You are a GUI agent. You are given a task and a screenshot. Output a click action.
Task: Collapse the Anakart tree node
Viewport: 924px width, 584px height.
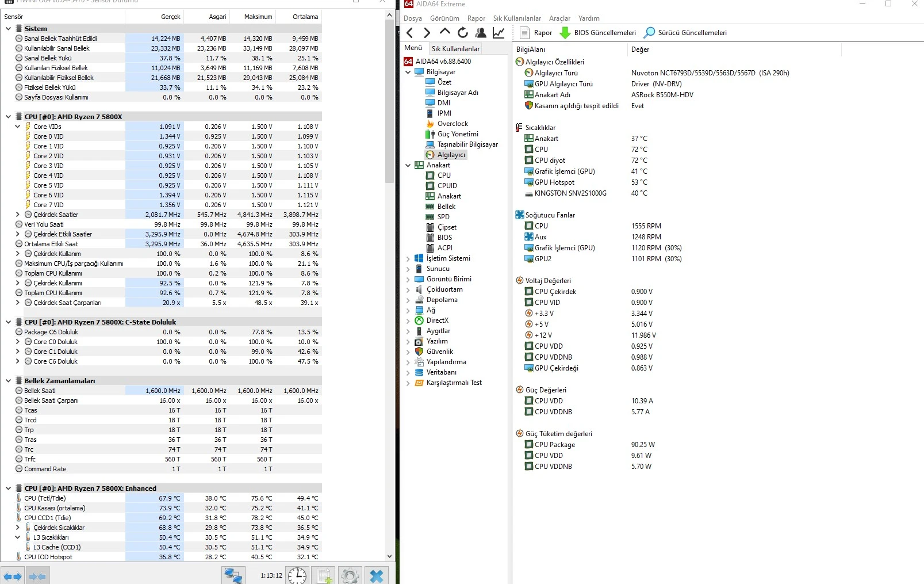click(x=408, y=165)
